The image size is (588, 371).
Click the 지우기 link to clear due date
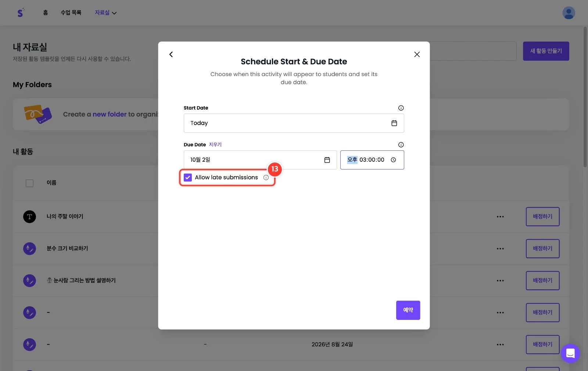tap(215, 145)
